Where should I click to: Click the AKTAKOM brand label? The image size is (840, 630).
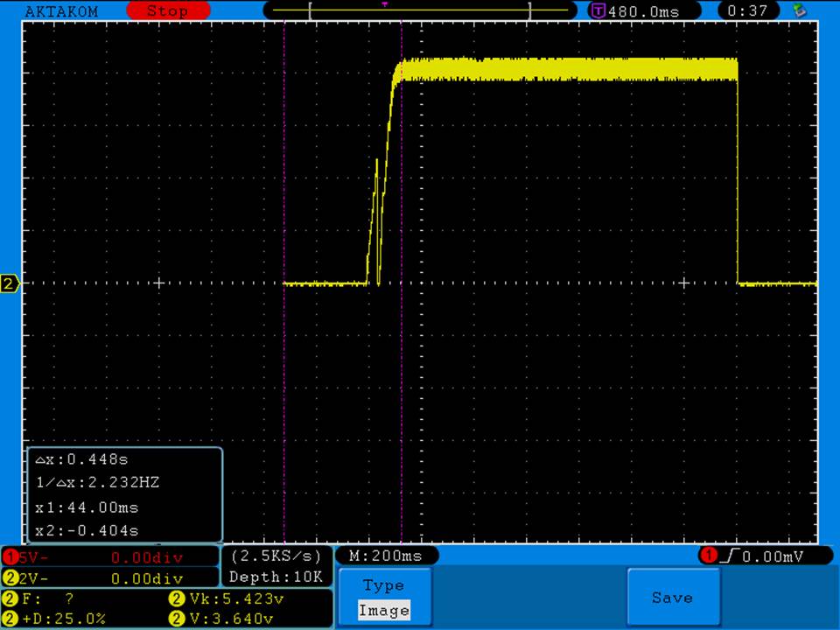coord(61,11)
